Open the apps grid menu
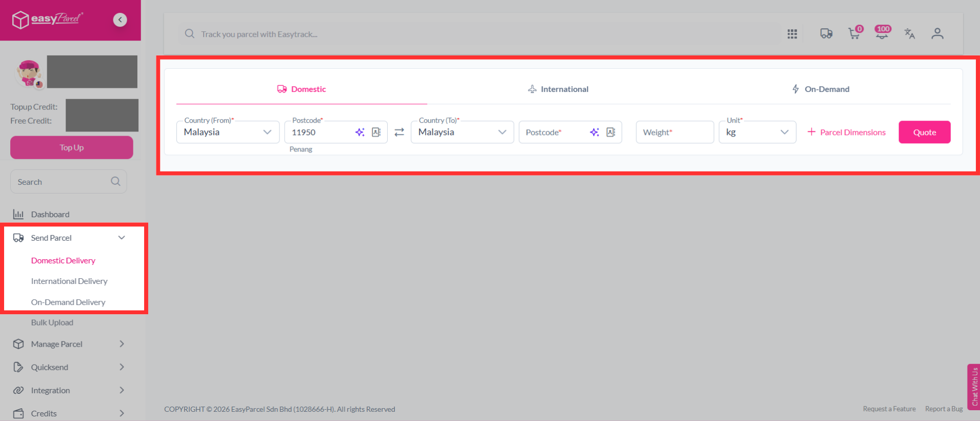The image size is (980, 421). (x=792, y=34)
